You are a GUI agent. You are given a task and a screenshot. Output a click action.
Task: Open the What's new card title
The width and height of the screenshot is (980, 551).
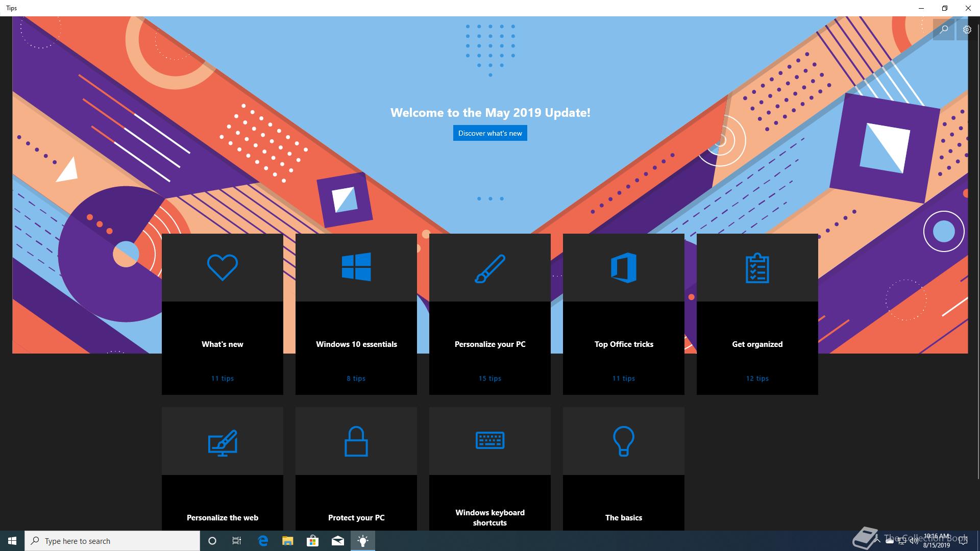(x=223, y=344)
